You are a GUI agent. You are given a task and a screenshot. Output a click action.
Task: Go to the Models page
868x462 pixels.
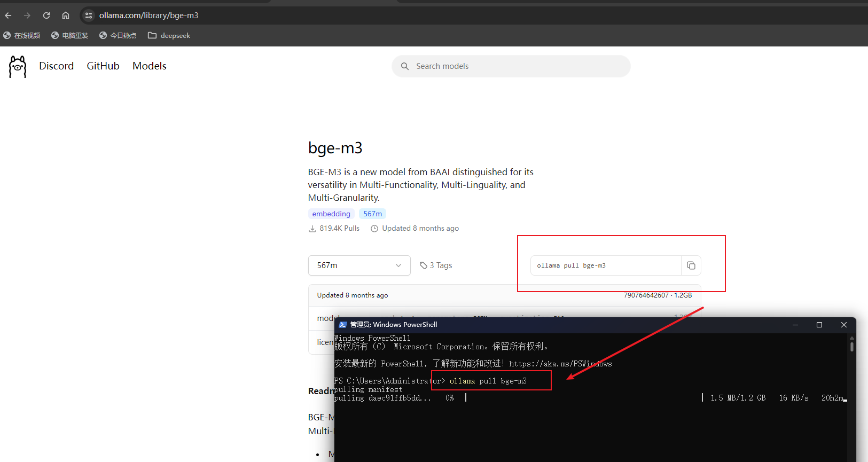click(x=150, y=66)
